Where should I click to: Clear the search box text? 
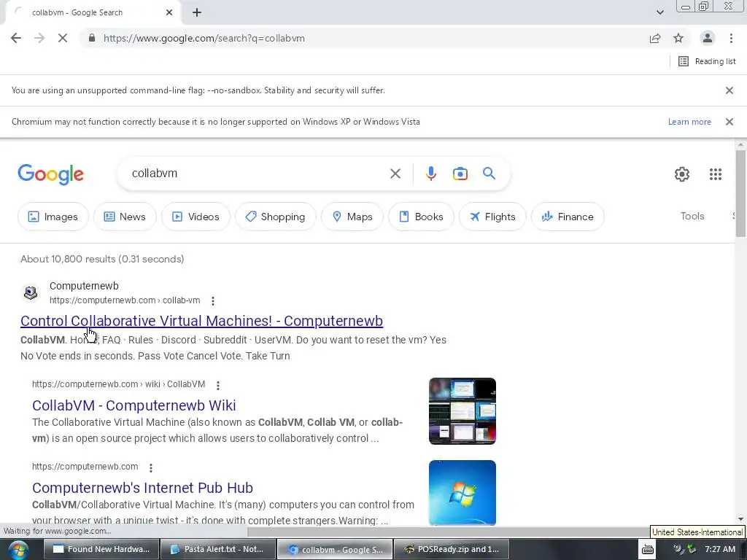click(395, 174)
